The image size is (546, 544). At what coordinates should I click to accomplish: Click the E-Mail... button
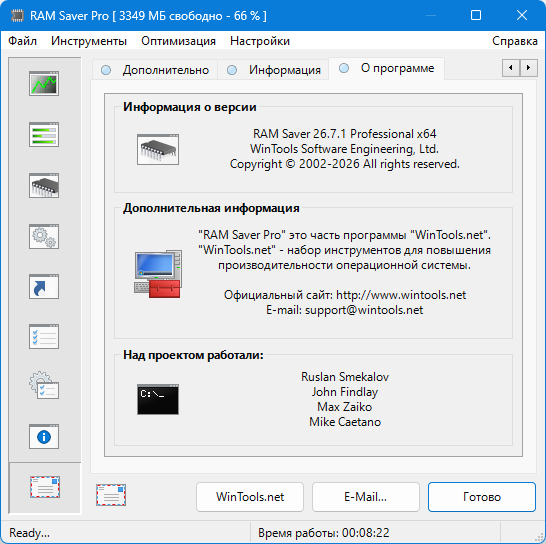pos(366,497)
